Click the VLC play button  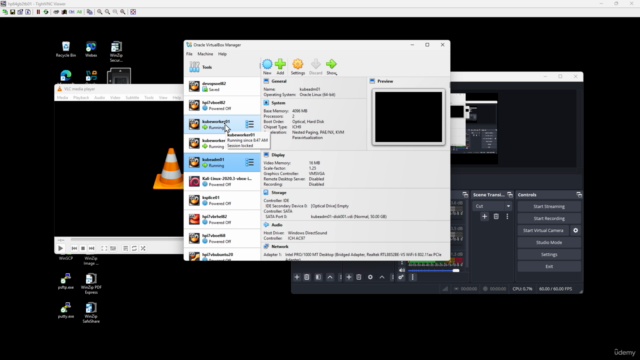point(60,248)
